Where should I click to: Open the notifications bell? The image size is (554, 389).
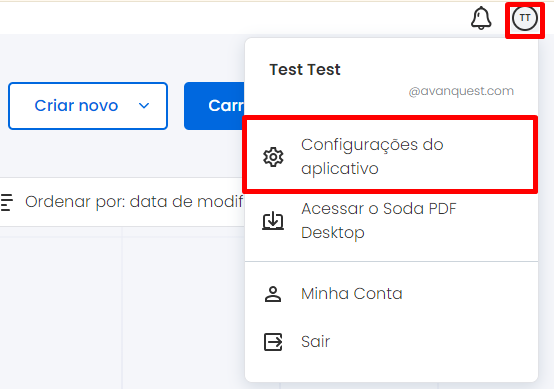(481, 18)
